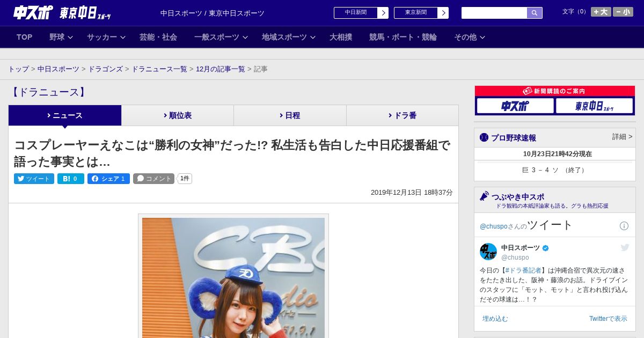The width and height of the screenshot is (644, 338).
Task: Go to 12月の記事一覧 breadcrumb link
Action: tap(221, 69)
